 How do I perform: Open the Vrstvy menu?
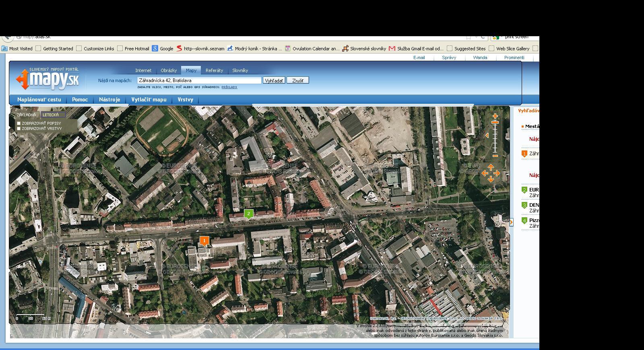(186, 100)
